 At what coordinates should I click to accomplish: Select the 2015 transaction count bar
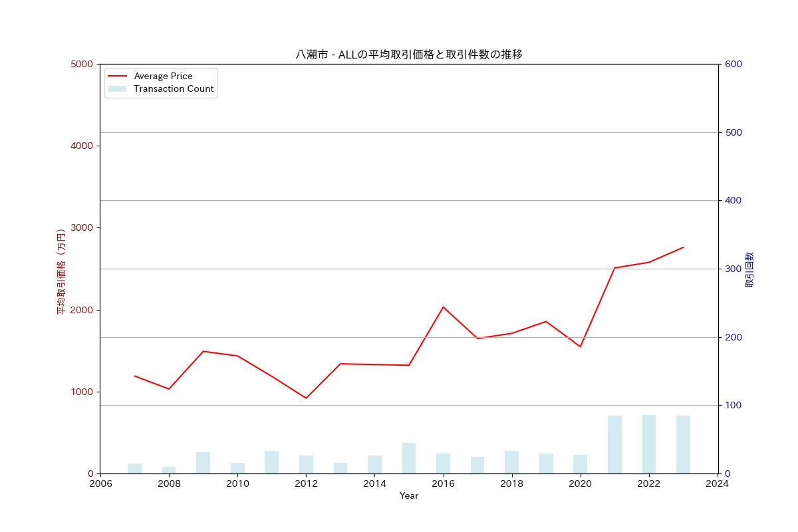coord(409,458)
